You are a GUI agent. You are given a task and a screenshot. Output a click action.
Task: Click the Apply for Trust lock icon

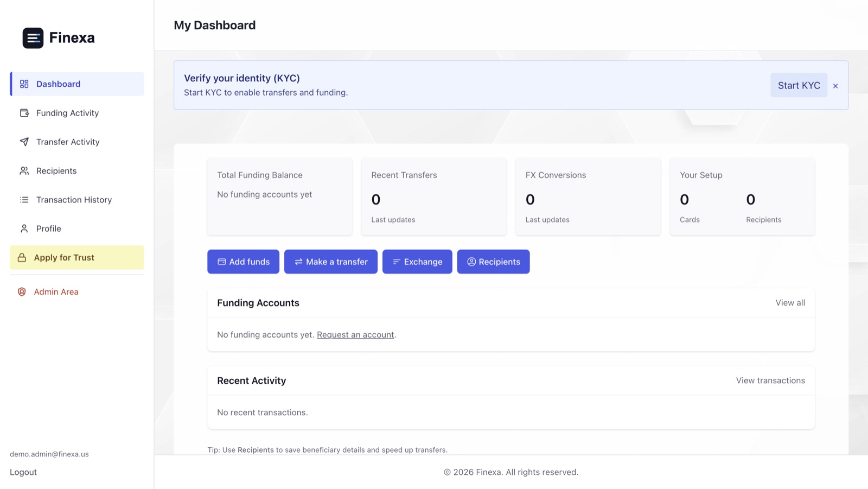[x=22, y=258]
